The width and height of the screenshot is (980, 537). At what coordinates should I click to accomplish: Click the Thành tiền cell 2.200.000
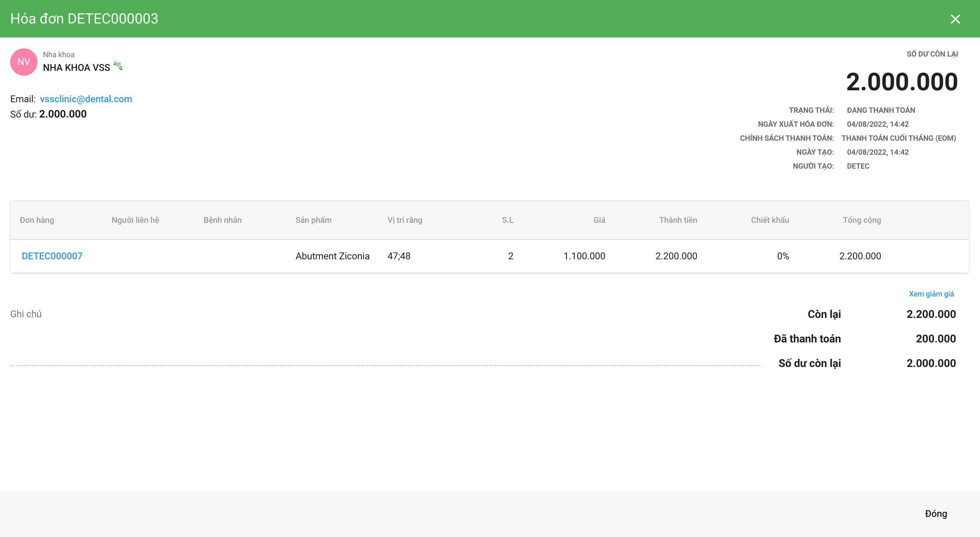click(676, 256)
